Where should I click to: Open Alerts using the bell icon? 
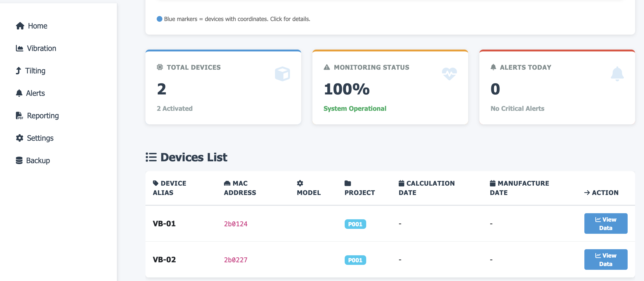tap(19, 93)
